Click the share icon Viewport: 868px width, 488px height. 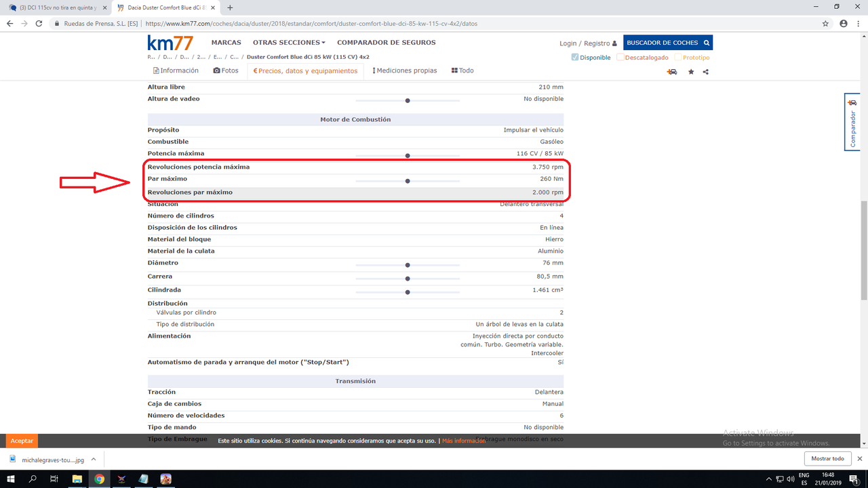(706, 71)
